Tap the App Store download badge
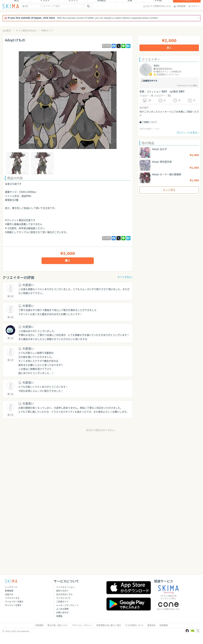Image resolution: width=203 pixels, height=644 pixels. tap(129, 587)
